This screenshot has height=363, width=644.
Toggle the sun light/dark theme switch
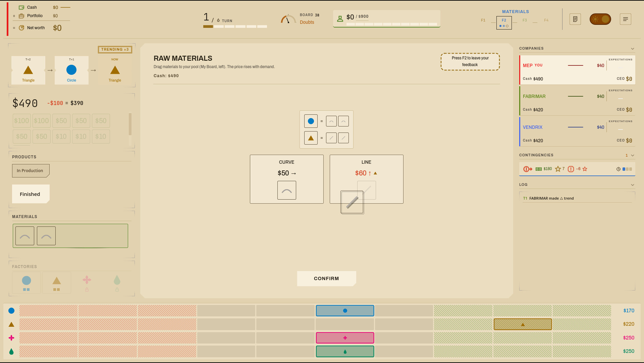click(x=600, y=19)
